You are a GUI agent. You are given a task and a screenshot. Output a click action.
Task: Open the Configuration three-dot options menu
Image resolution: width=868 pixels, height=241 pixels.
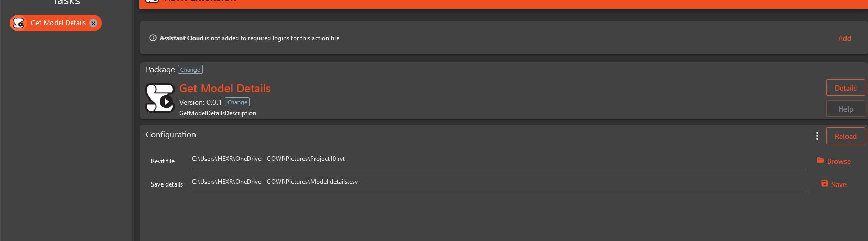(x=817, y=136)
